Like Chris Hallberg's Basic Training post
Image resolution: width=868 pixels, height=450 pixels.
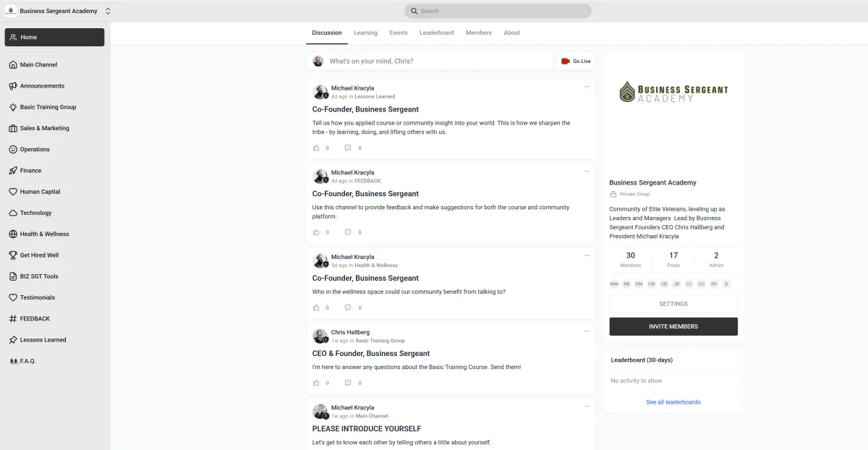316,383
